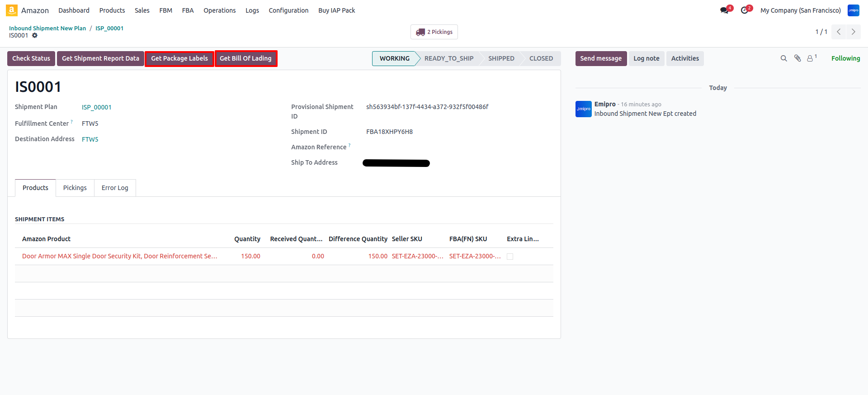Open the activities clock icon
The width and height of the screenshot is (868, 395).
(744, 10)
